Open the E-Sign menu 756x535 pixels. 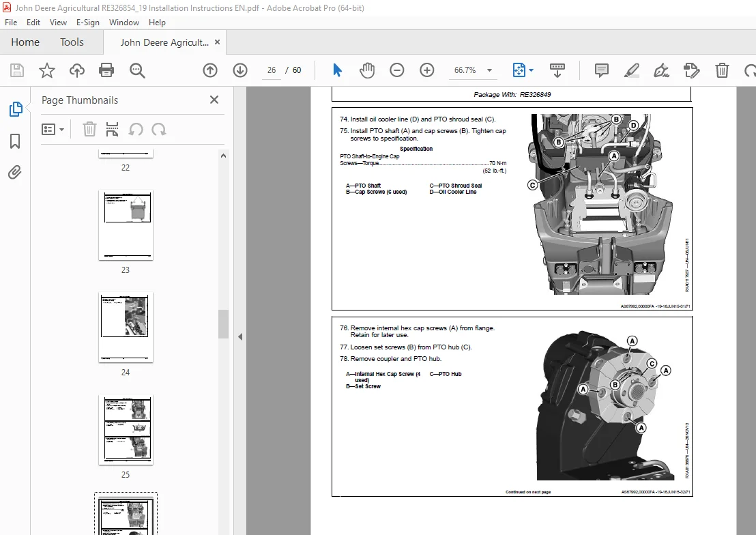tap(88, 23)
